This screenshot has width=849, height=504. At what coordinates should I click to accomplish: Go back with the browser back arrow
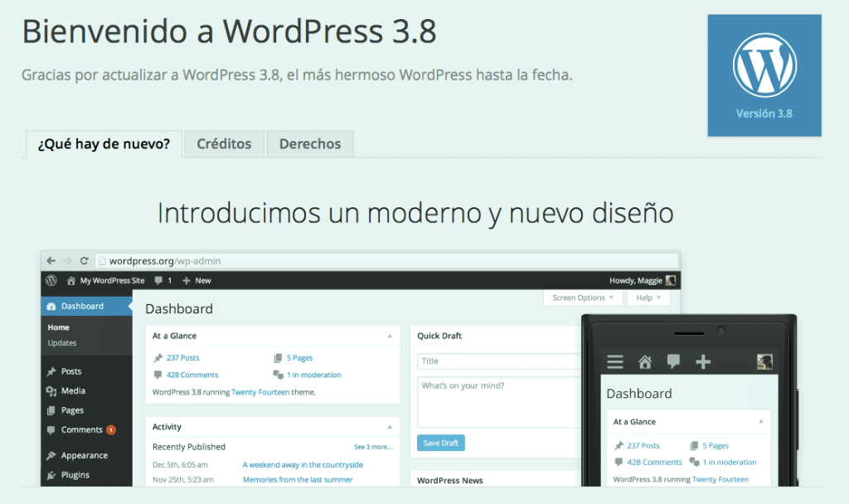51,260
